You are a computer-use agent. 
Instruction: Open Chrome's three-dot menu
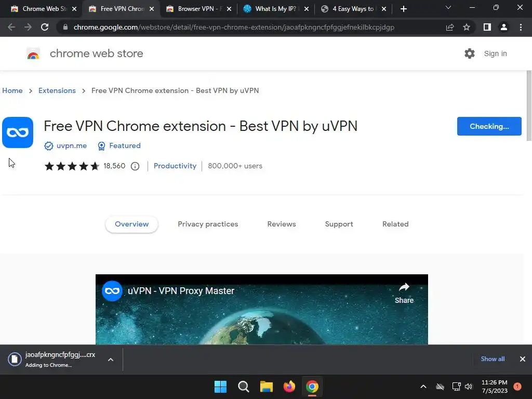[521, 27]
